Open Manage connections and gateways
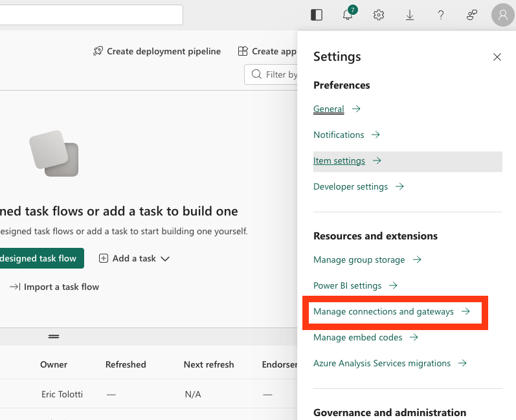The height and width of the screenshot is (420, 516). click(383, 312)
